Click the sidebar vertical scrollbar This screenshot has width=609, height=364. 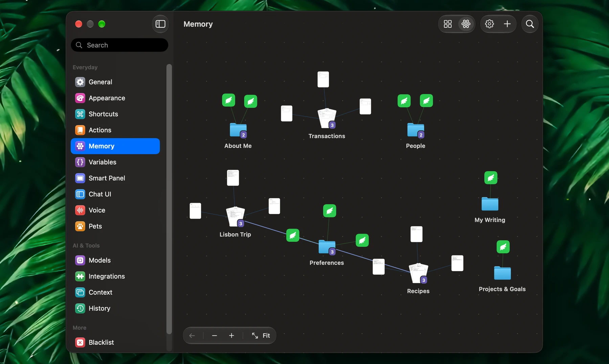click(169, 199)
